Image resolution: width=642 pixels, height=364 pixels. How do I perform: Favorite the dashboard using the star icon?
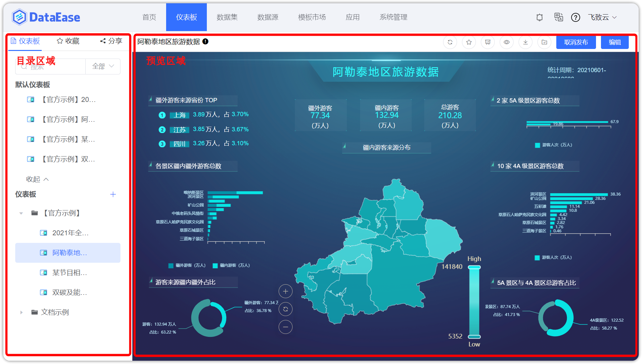point(469,42)
